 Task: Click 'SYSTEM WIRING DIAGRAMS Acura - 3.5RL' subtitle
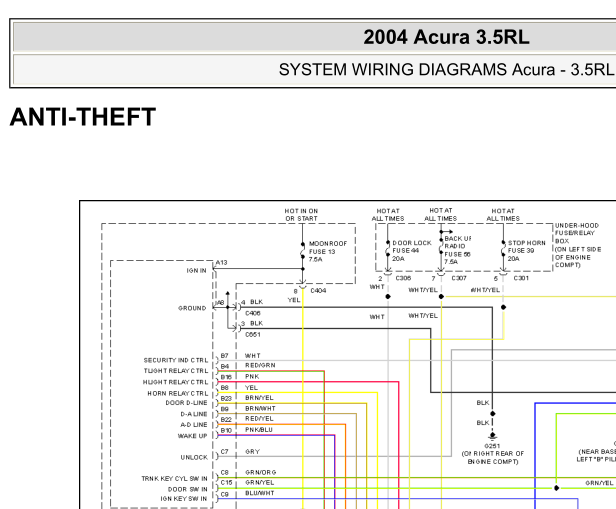tap(446, 70)
